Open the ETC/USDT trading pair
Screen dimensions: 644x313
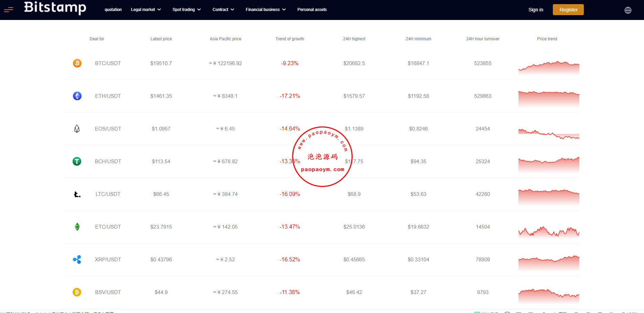(x=108, y=227)
